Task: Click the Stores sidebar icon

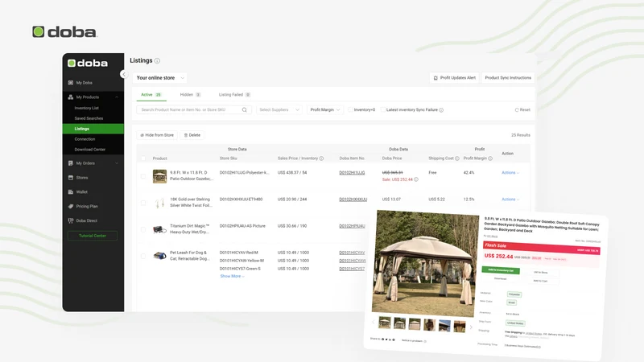Action: 71,178
